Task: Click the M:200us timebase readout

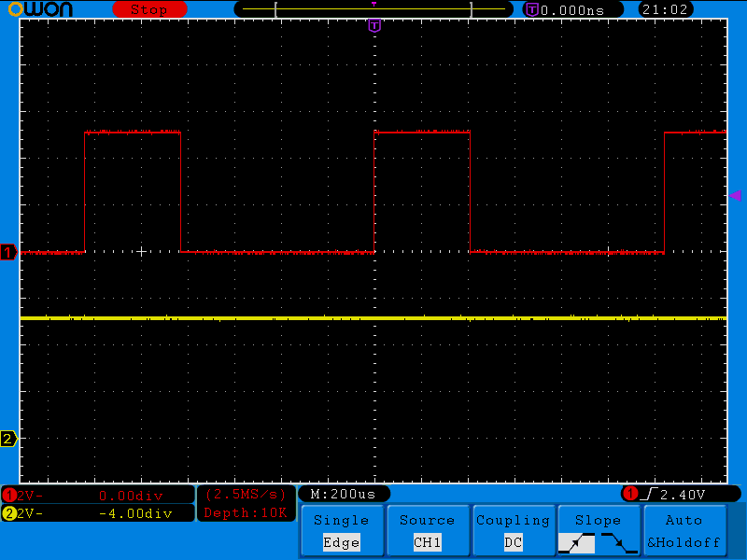Action: tap(343, 494)
